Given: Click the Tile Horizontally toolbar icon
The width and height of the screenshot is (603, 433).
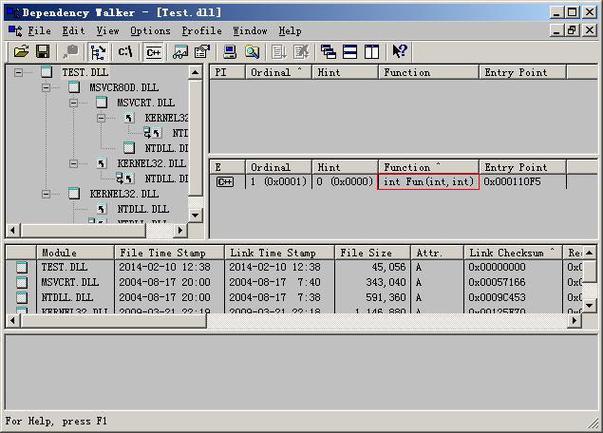Looking at the screenshot, I should pyautogui.click(x=350, y=51).
